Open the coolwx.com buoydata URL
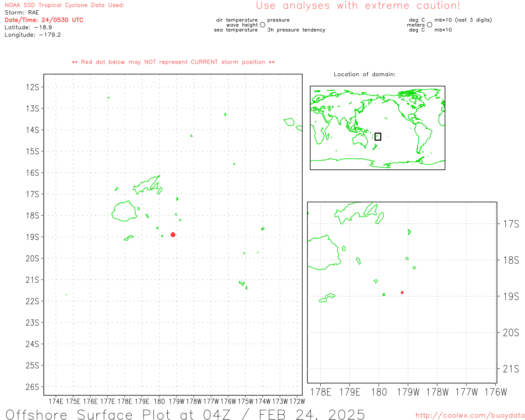Image resolution: width=525 pixels, height=420 pixels. tap(470, 415)
